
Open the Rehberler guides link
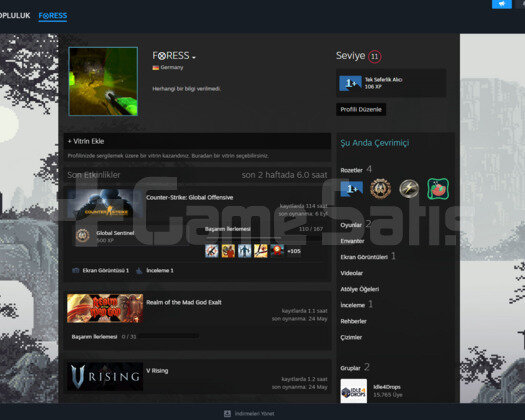[353, 321]
